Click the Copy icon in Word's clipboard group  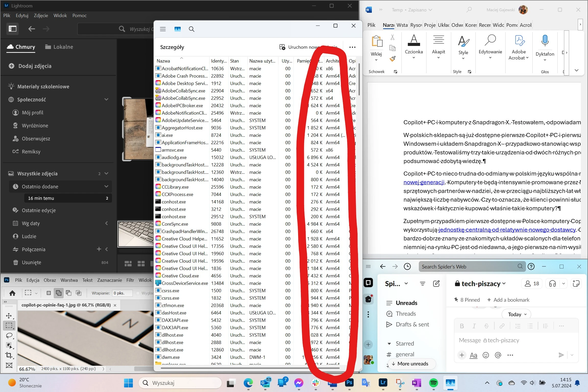(393, 48)
